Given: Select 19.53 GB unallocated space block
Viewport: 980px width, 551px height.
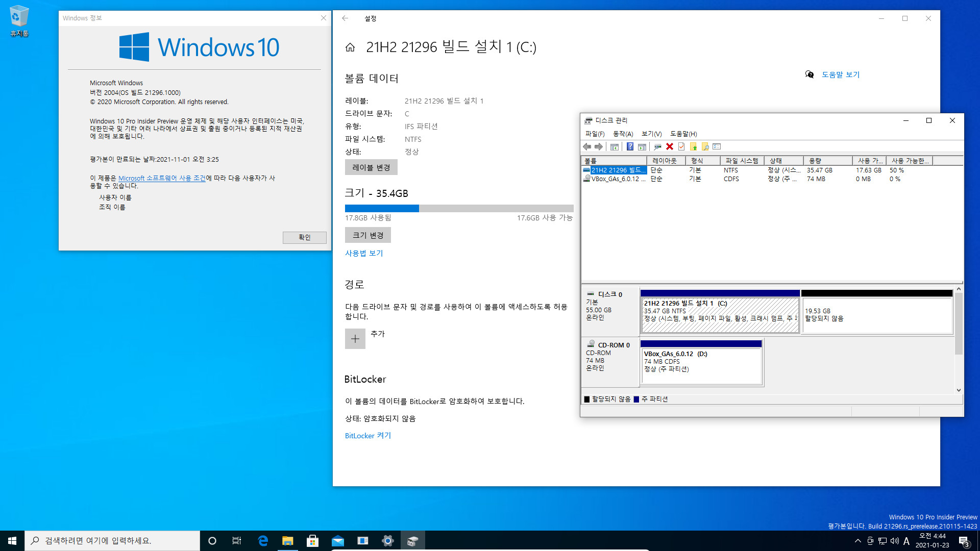Looking at the screenshot, I should click(877, 312).
